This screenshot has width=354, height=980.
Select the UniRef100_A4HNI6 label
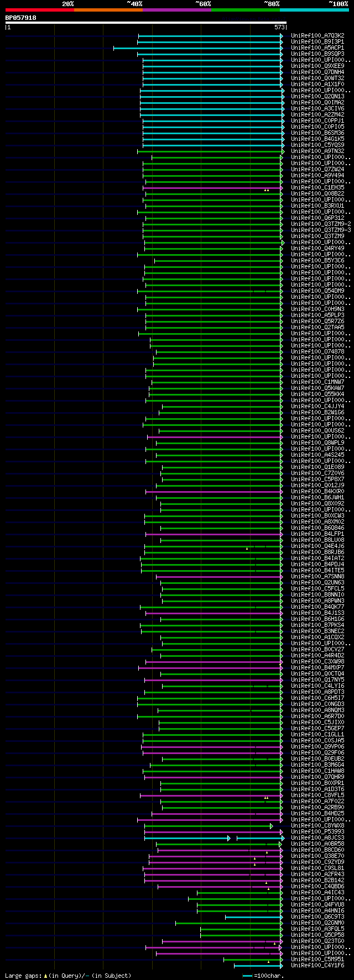317,911
